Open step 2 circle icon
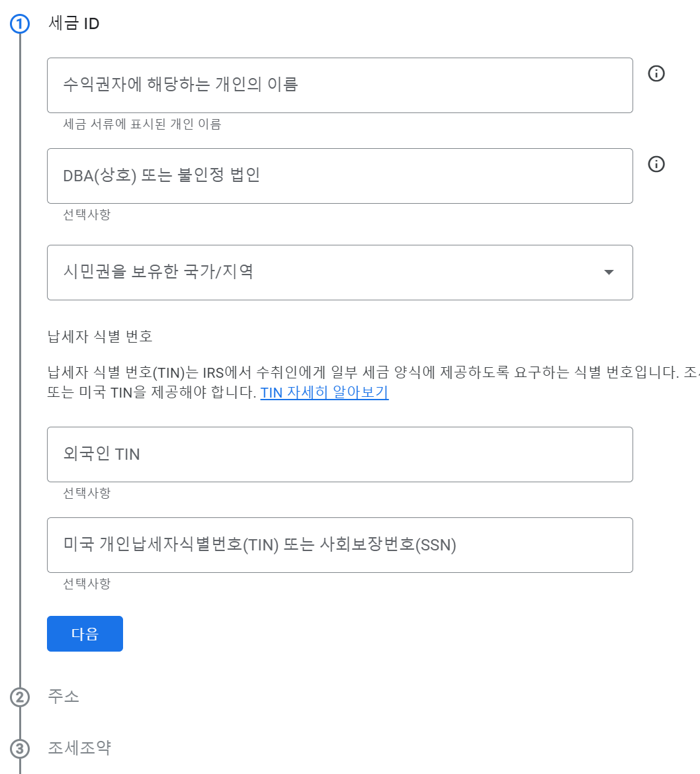The width and height of the screenshot is (700, 774). click(x=20, y=697)
